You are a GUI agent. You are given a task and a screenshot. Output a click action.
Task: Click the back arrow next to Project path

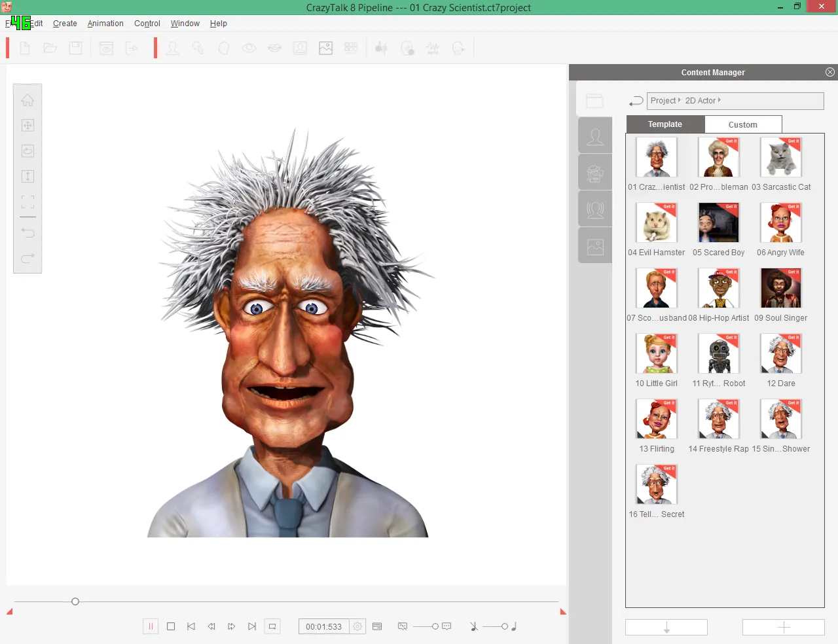tap(636, 101)
